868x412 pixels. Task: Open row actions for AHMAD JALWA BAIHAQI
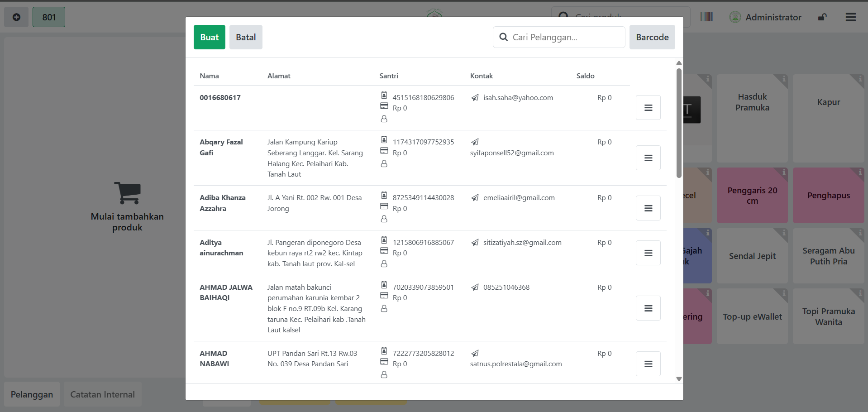(648, 308)
